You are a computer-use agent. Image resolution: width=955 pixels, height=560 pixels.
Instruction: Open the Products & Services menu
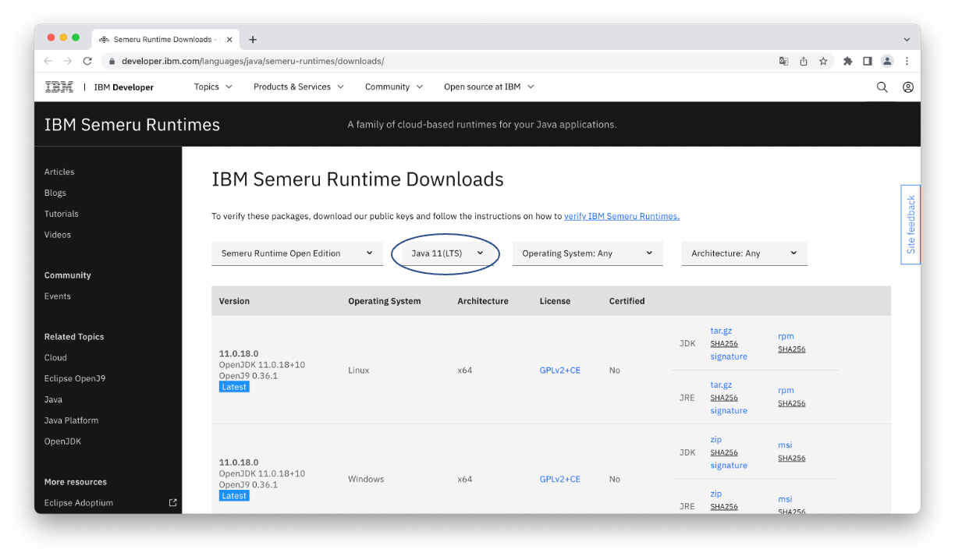(298, 87)
